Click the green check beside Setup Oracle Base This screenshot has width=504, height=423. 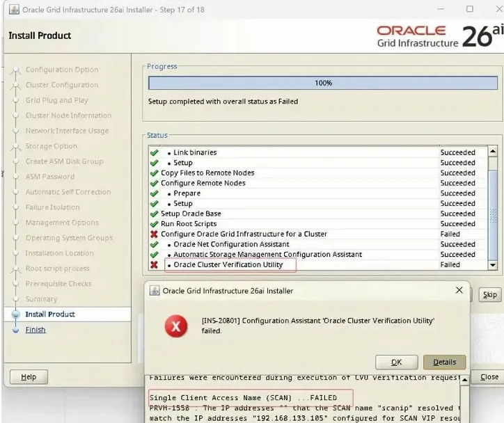click(154, 214)
